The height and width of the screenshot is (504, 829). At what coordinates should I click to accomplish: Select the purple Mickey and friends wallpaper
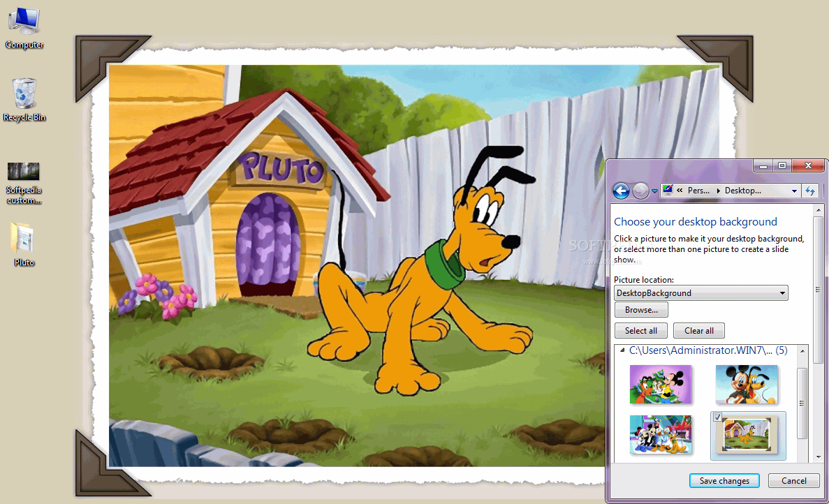[661, 385]
